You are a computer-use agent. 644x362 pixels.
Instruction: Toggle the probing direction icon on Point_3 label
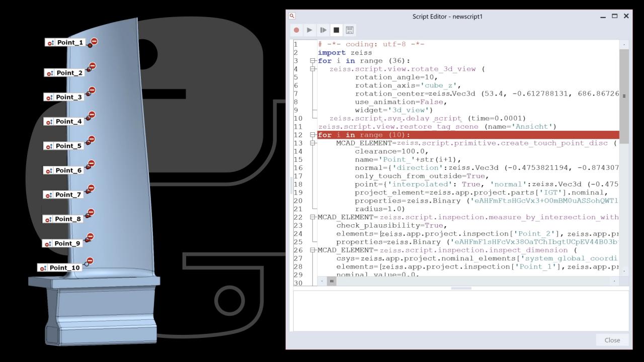click(50, 97)
